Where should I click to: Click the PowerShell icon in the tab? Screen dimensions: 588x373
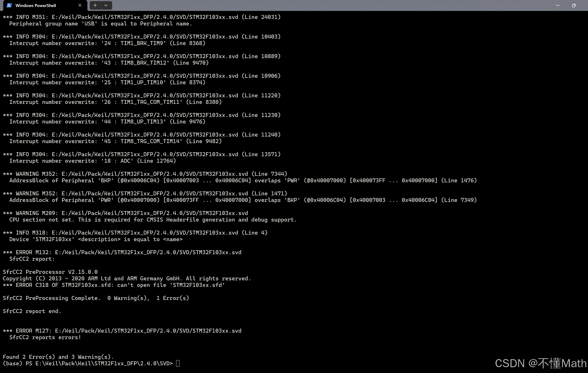coord(9,5)
